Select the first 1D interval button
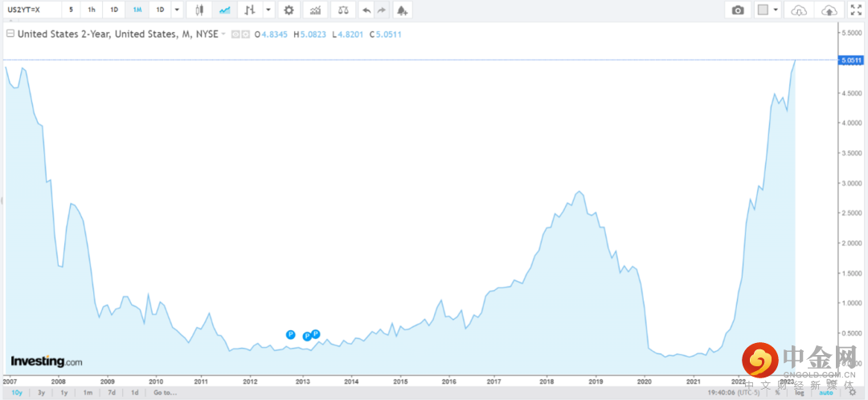Screen dimensions: 868x400 click(114, 10)
